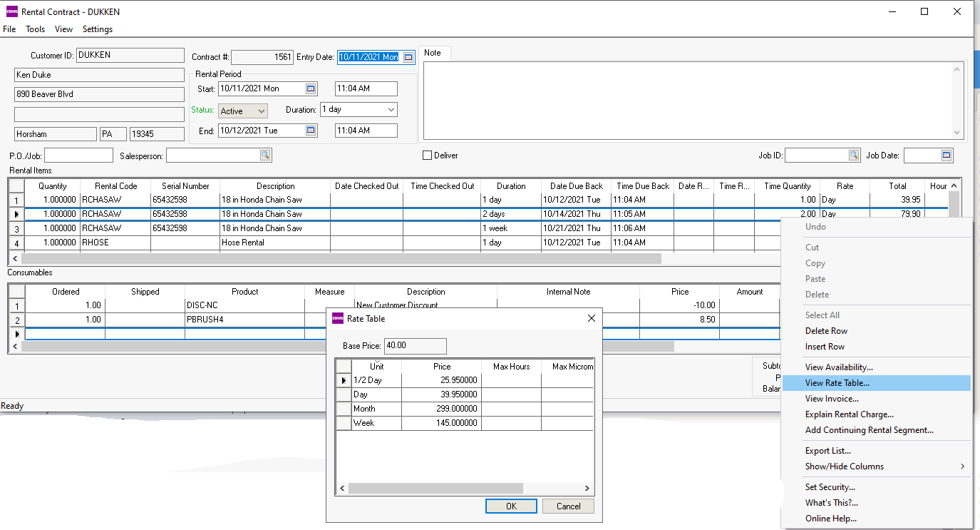The width and height of the screenshot is (980, 530).
Task: Click OK in the Rate Table dialog
Action: (511, 506)
